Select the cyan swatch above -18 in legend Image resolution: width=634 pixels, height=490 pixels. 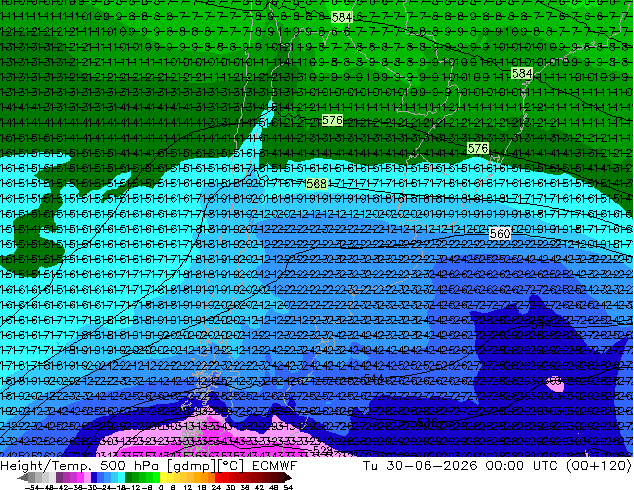(x=121, y=478)
